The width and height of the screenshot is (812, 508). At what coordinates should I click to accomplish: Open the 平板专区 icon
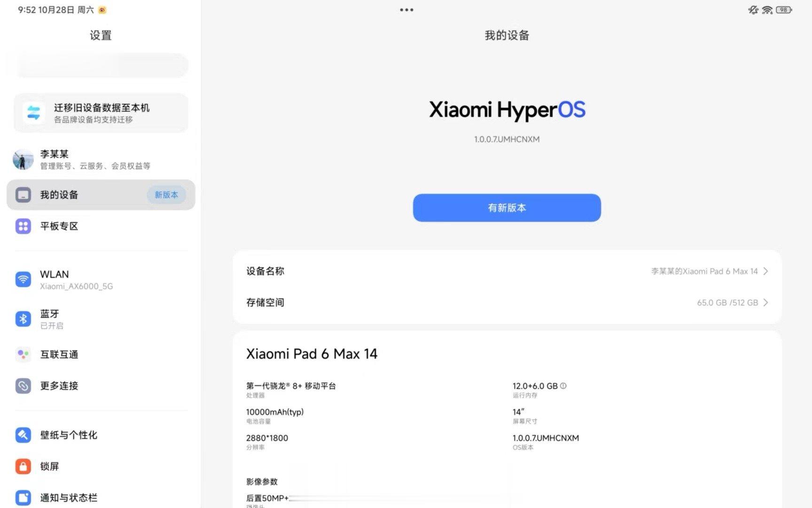click(23, 226)
